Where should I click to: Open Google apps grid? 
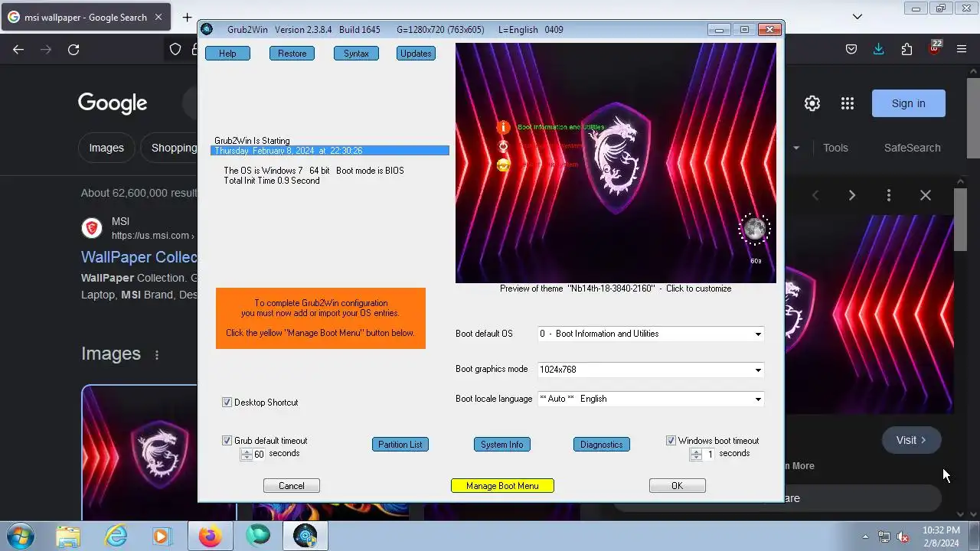[x=848, y=103]
